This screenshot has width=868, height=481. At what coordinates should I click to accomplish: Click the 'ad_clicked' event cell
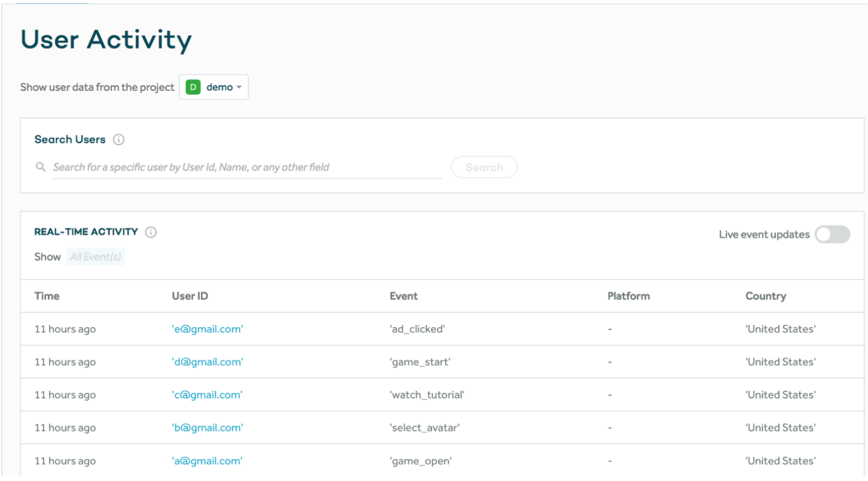(417, 329)
